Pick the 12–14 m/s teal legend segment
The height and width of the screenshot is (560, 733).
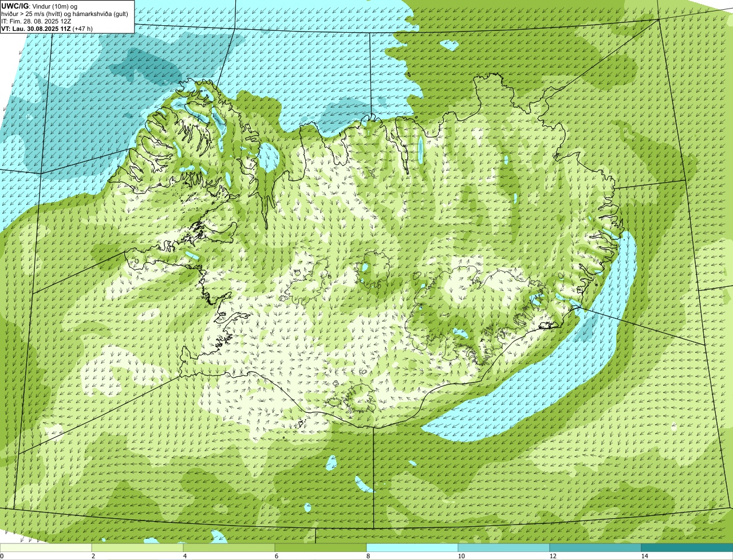(x=596, y=547)
